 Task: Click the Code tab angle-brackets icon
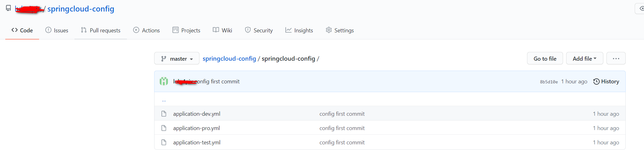pos(15,30)
